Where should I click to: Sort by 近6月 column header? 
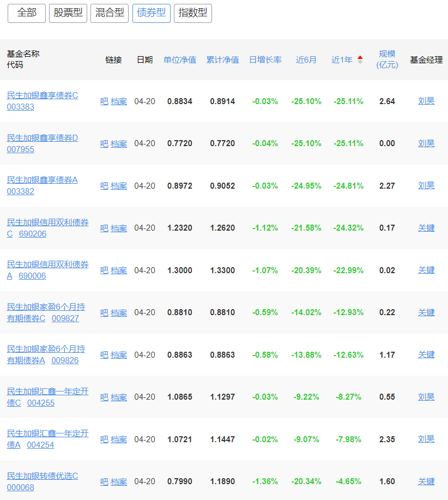[306, 59]
